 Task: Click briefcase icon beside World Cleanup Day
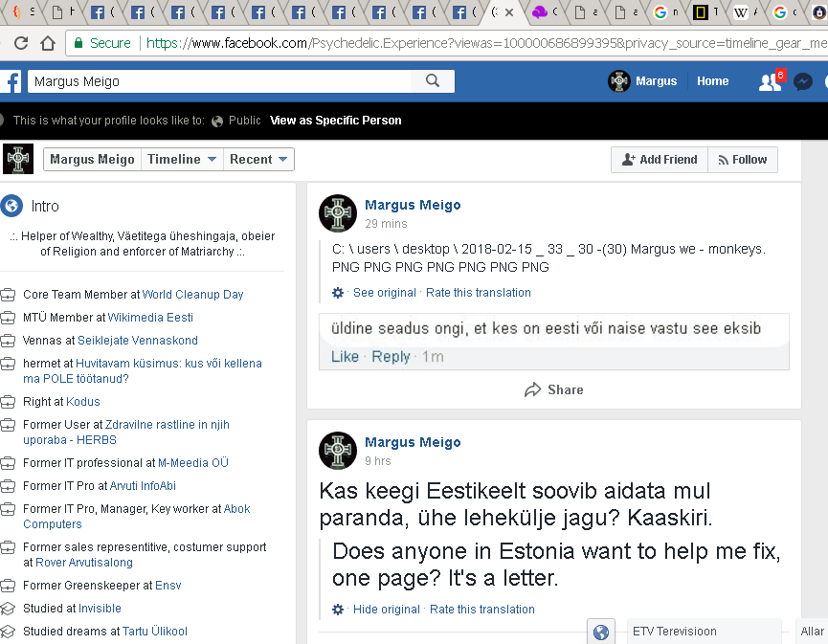pyautogui.click(x=8, y=295)
